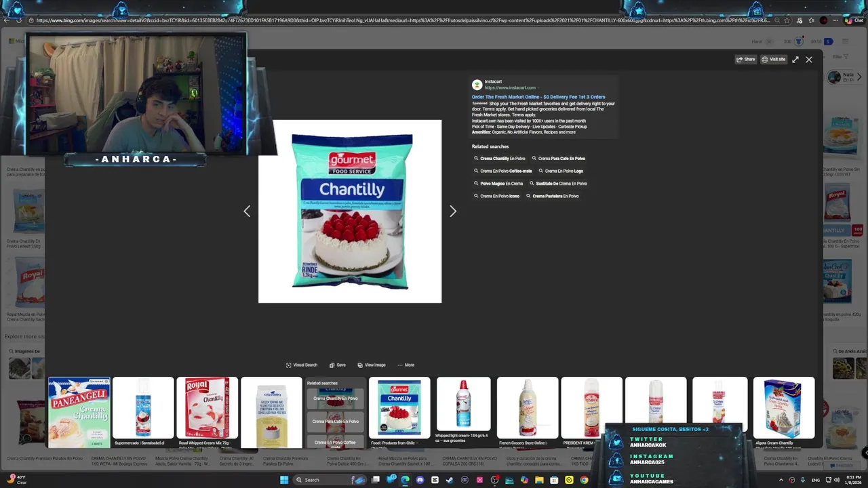
Task: Click the instacart.com URL link
Action: pyautogui.click(x=510, y=87)
